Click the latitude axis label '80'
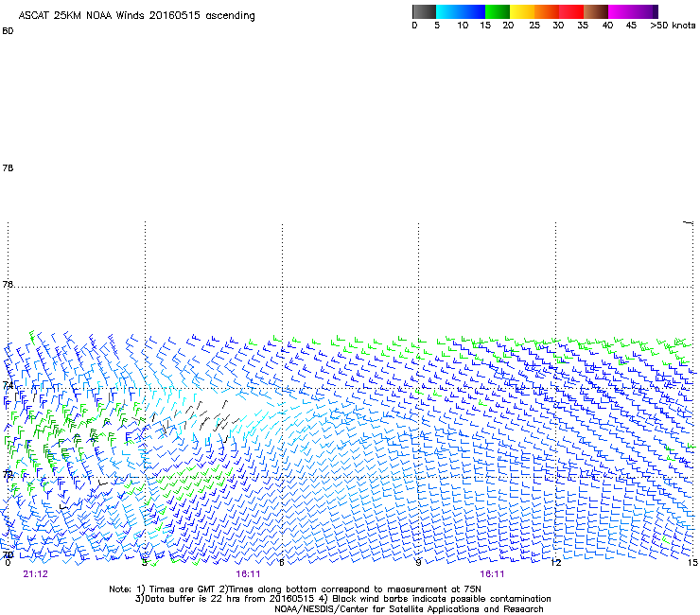Viewport: 700px width, 615px height. tap(8, 31)
